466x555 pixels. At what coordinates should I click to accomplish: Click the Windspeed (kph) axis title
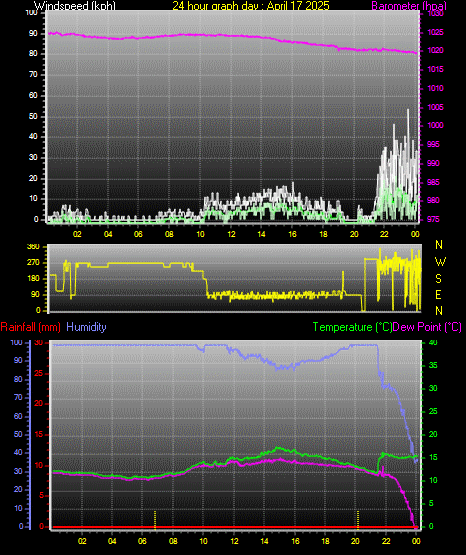click(x=75, y=6)
